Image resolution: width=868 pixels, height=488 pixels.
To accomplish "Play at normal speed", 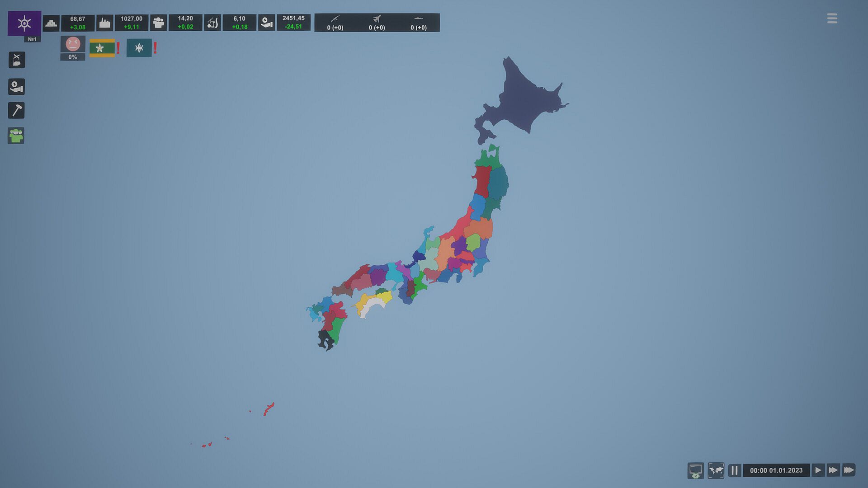I will tap(818, 470).
